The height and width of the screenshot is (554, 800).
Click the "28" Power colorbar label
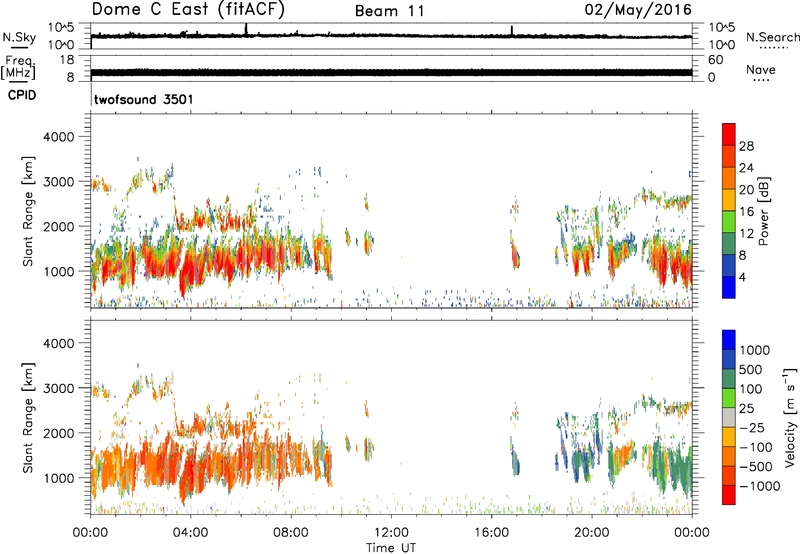(746, 146)
